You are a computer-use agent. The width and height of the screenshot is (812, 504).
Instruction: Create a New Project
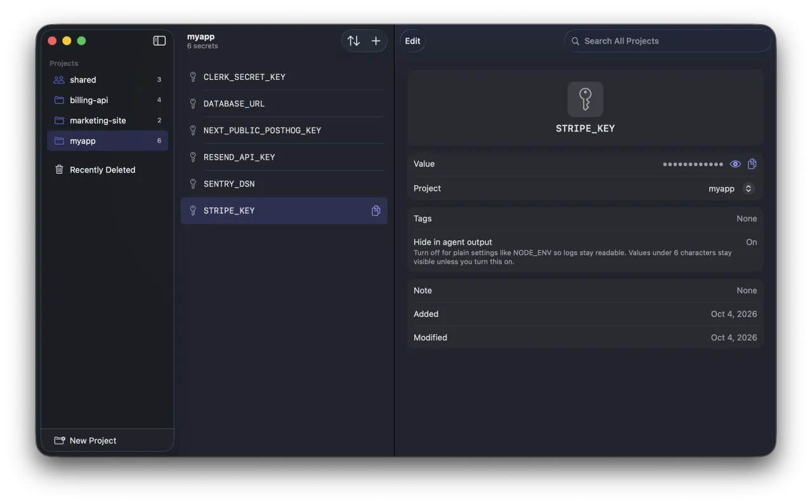click(86, 441)
